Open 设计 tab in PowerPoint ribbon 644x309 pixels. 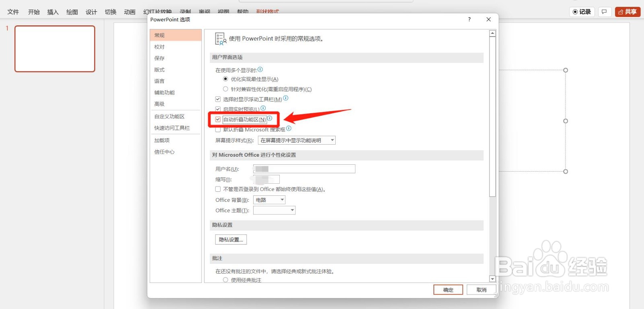[91, 12]
